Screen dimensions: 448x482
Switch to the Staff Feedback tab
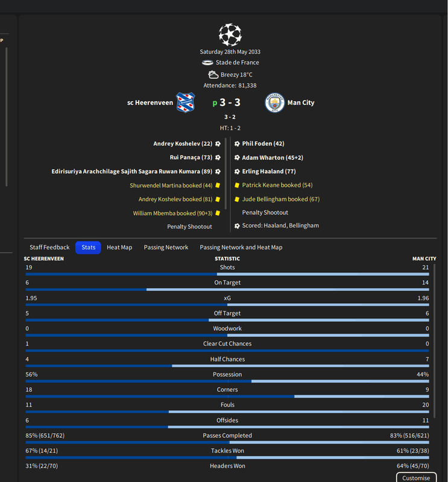coord(49,248)
